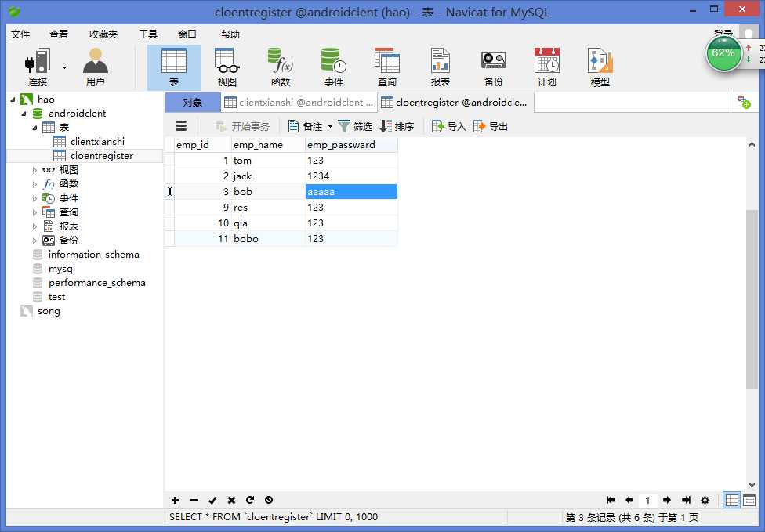Expand the functions (函数) tree node
Viewport: 765px width, 532px height.
pos(34,184)
